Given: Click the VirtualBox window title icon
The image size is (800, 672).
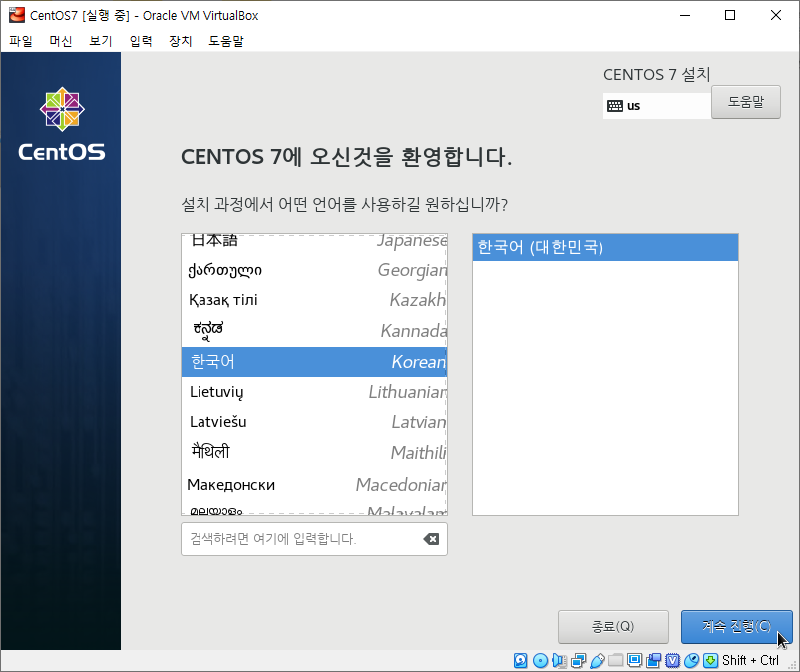Looking at the screenshot, I should tap(17, 15).
